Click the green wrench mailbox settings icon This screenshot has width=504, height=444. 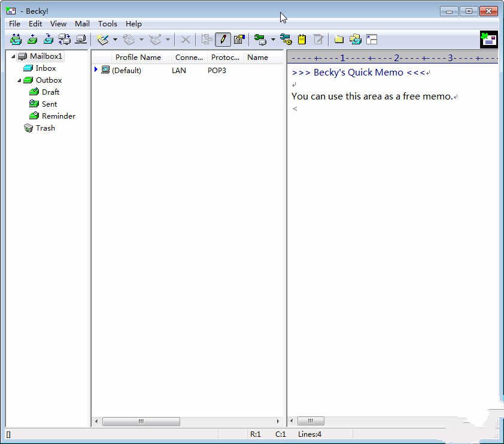[x=260, y=40]
